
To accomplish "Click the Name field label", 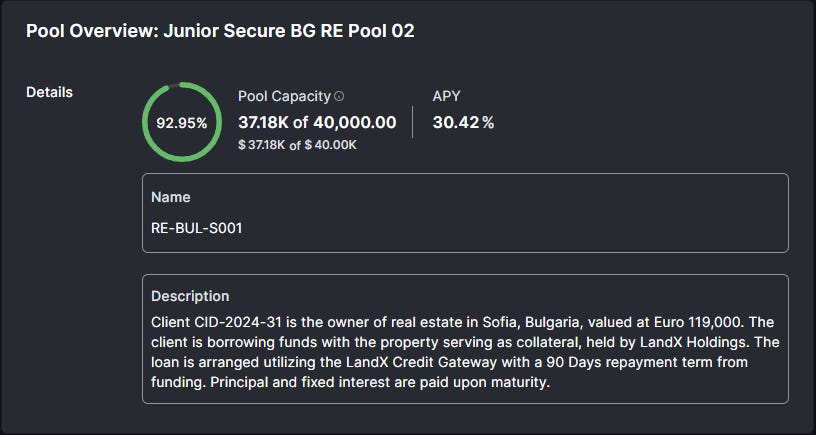I will [x=170, y=197].
